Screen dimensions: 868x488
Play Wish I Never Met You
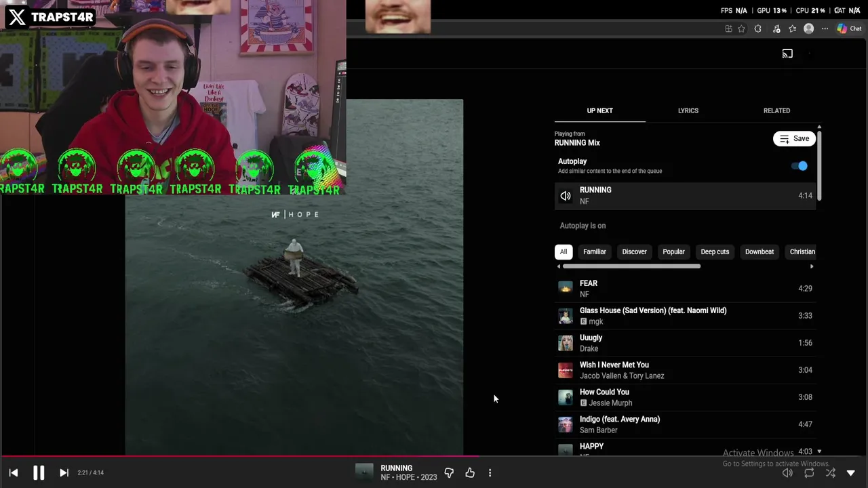(685, 370)
